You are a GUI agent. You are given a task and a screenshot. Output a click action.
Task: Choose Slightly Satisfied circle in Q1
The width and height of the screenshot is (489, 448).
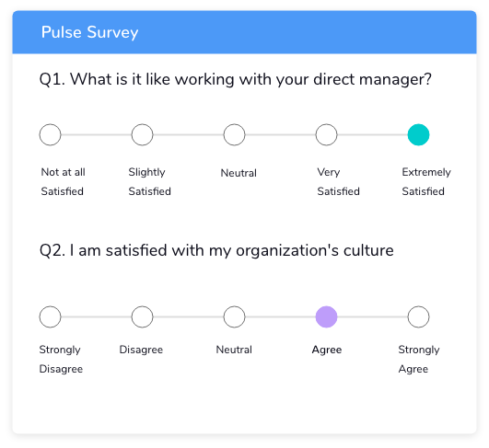point(142,135)
